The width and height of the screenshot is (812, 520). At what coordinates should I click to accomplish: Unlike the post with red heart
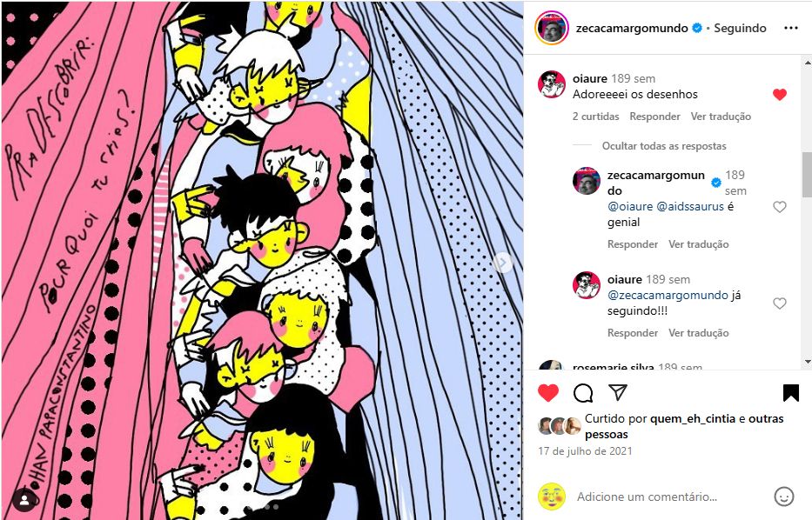pyautogui.click(x=548, y=393)
